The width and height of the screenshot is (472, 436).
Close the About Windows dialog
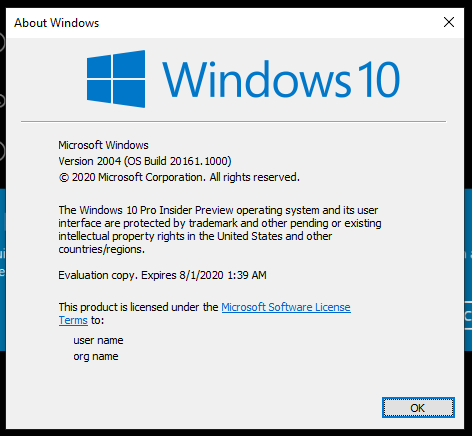pyautogui.click(x=449, y=22)
